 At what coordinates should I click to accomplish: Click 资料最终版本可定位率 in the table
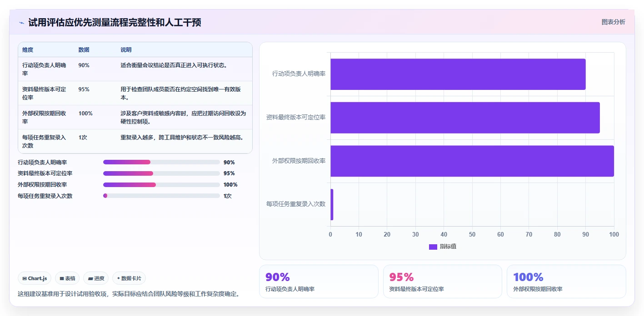pos(45,93)
